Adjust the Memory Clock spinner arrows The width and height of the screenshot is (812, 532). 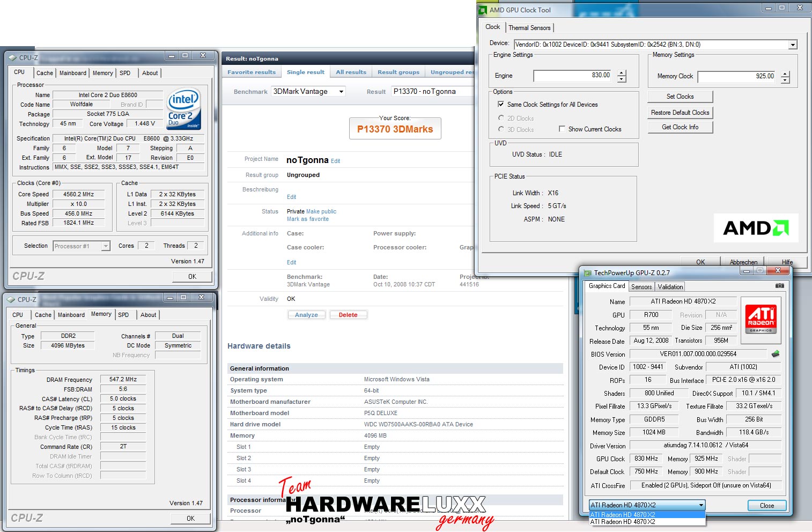click(x=785, y=77)
